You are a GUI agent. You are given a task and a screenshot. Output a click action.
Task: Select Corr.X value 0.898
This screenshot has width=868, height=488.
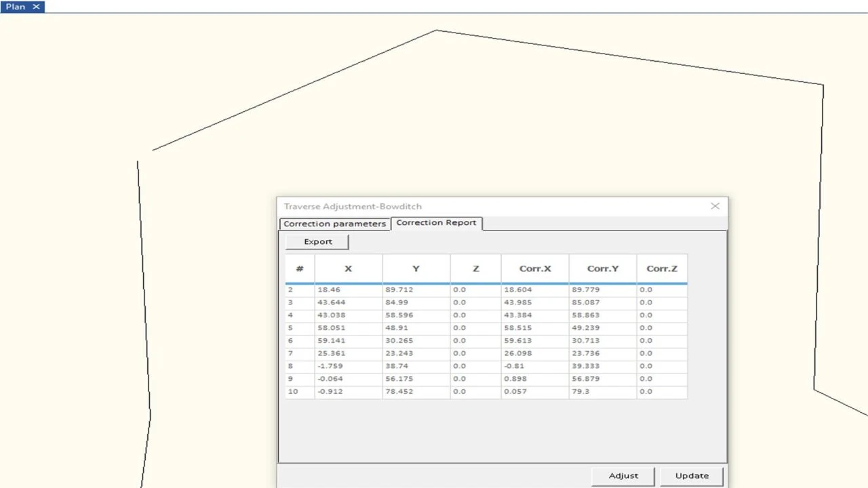pyautogui.click(x=535, y=379)
